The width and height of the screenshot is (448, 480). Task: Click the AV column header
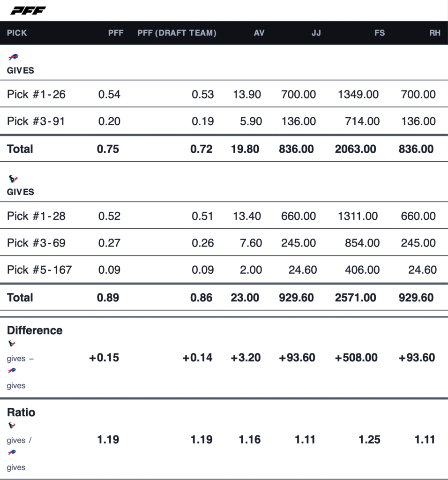259,33
